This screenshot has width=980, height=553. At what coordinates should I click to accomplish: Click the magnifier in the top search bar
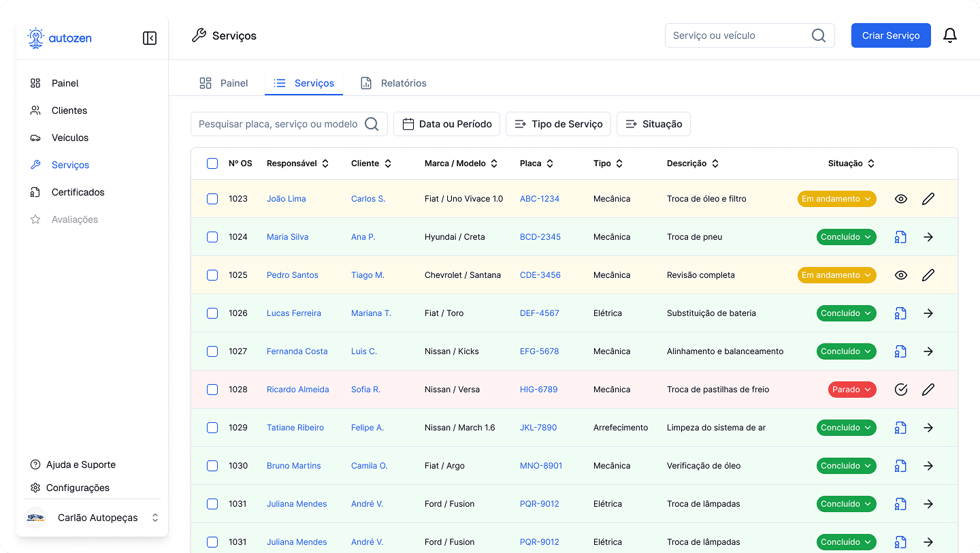(819, 35)
